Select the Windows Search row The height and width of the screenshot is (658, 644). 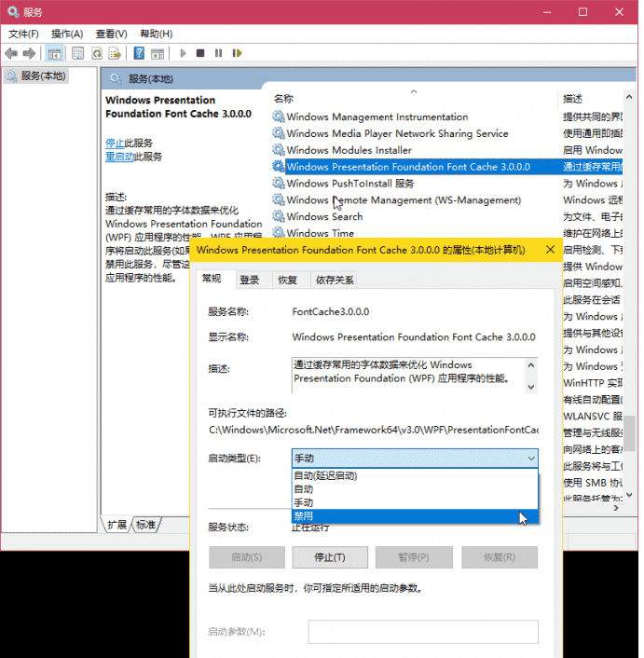click(446, 216)
